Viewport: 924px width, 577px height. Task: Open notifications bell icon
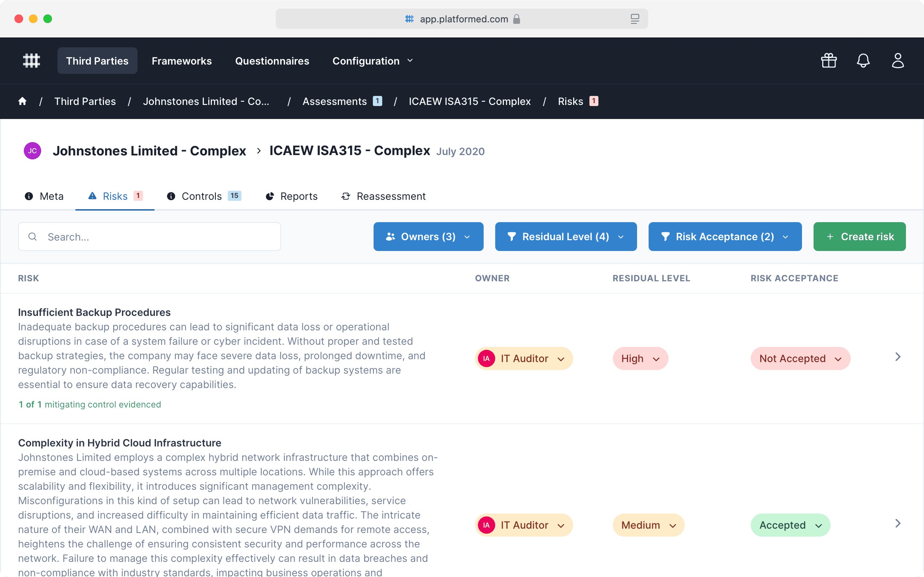pos(863,61)
